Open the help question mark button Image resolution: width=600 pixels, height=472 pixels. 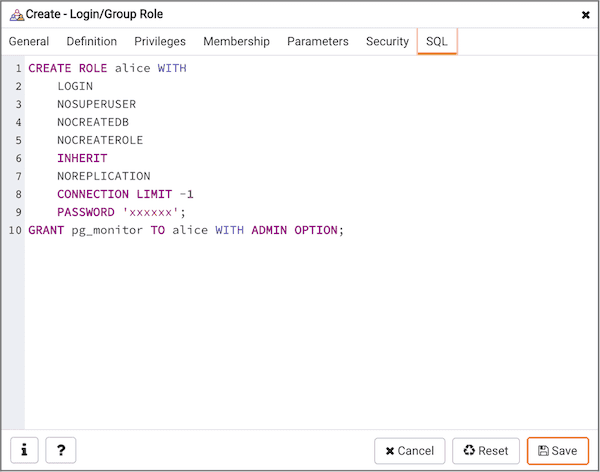pyautogui.click(x=60, y=451)
